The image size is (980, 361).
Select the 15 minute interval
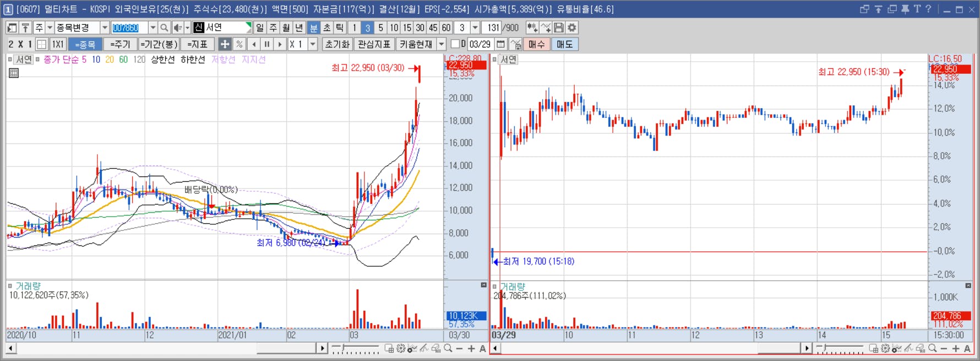(407, 28)
